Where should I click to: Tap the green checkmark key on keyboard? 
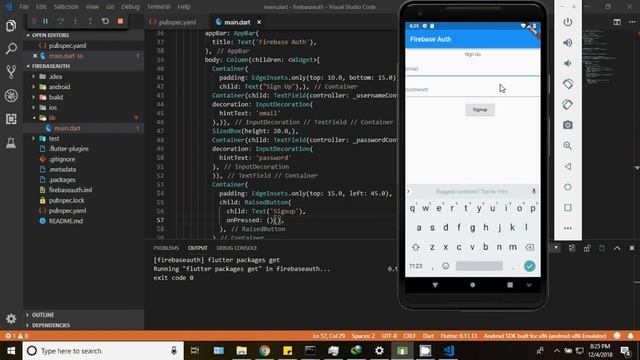[529, 266]
